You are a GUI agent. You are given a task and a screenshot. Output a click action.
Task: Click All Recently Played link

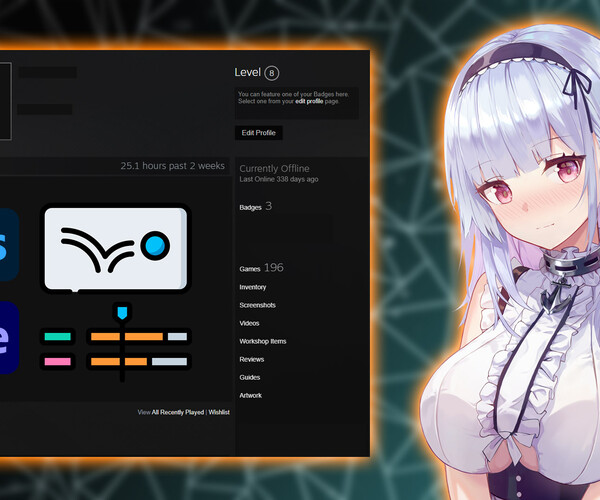(178, 412)
